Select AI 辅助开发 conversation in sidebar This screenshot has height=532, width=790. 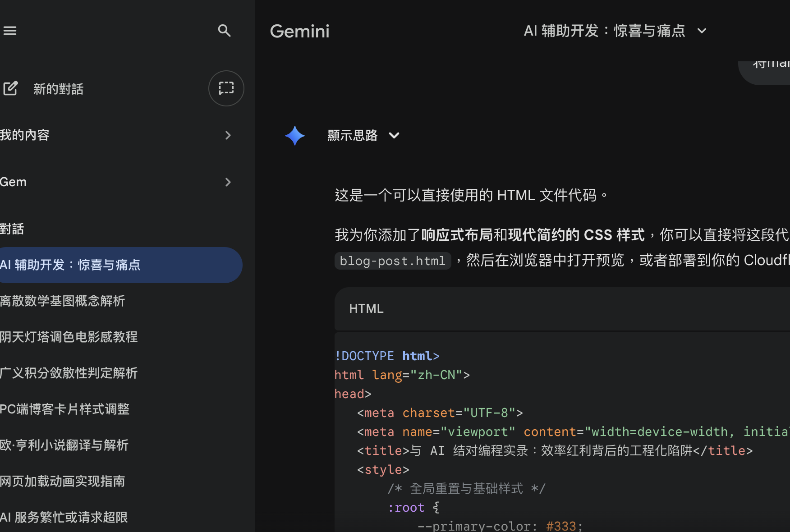(x=70, y=265)
